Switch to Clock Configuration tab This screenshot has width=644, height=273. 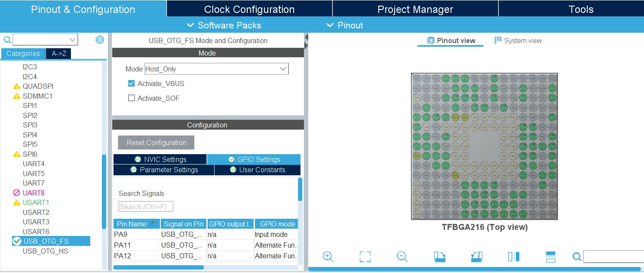pos(249,9)
